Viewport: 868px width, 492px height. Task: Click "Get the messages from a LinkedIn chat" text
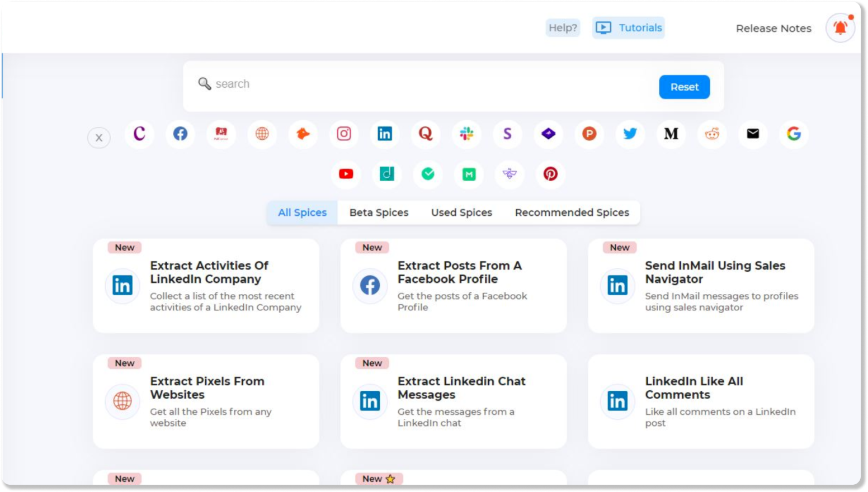click(456, 417)
